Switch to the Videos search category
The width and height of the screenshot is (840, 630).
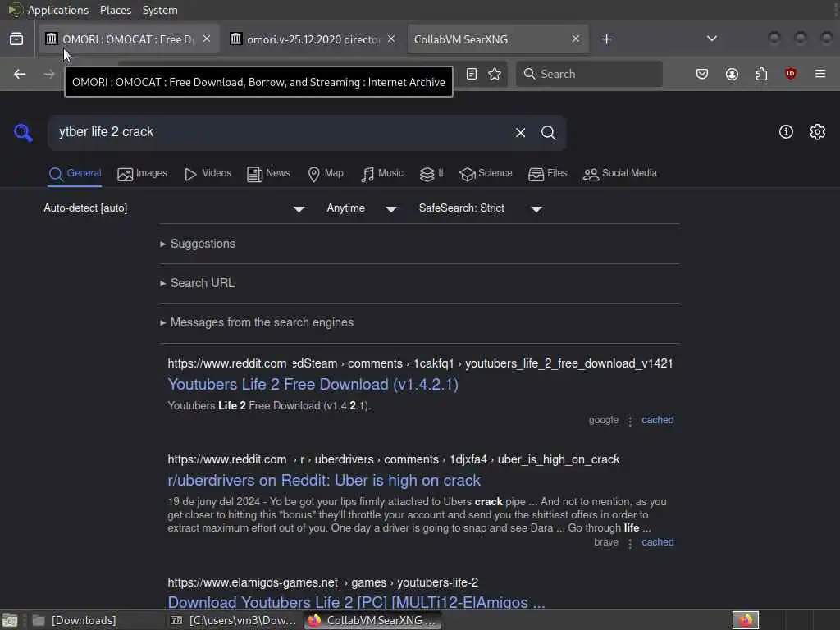208,174
